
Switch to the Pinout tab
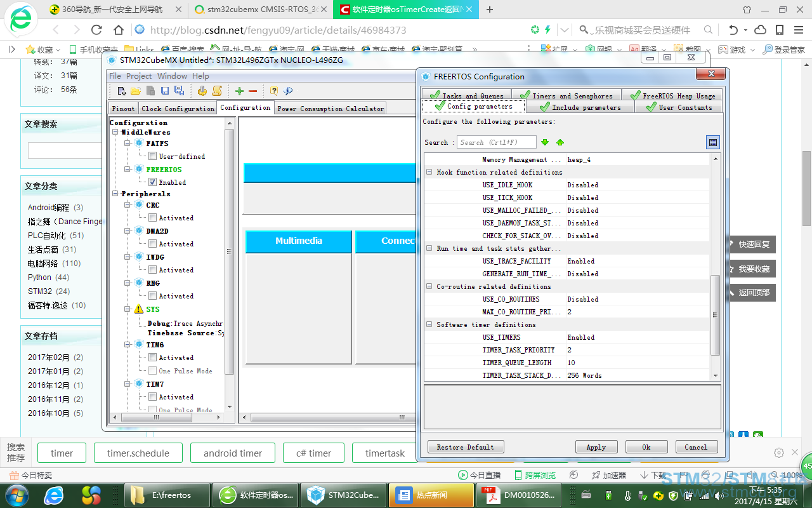coord(123,109)
